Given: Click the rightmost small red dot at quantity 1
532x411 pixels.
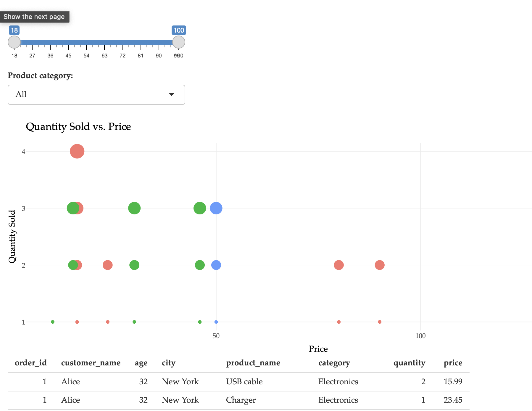Looking at the screenshot, I should 379,322.
